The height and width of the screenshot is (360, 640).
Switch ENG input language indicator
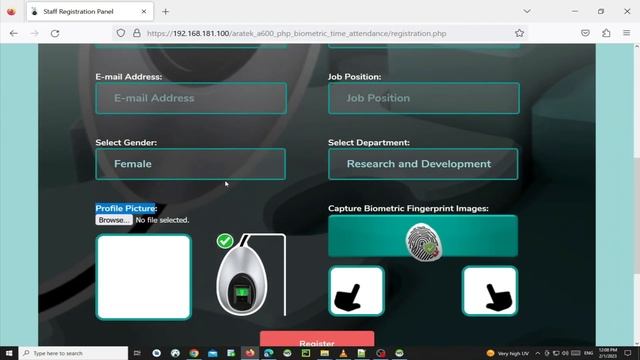click(589, 353)
